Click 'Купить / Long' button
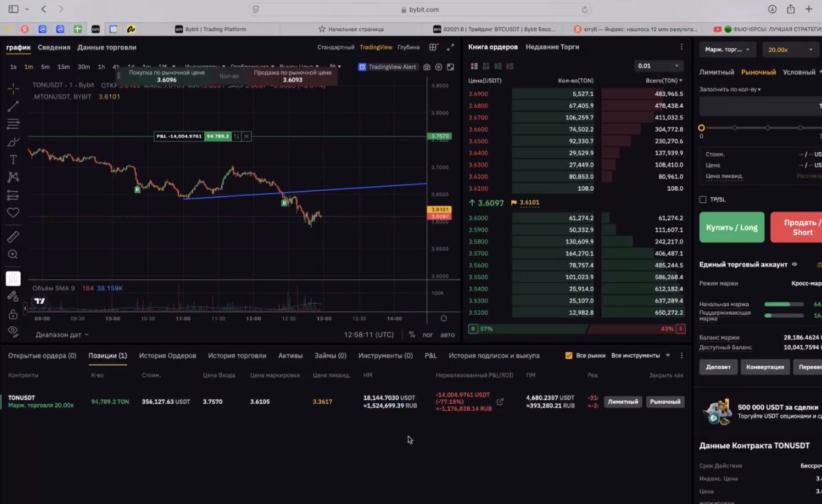The height and width of the screenshot is (504, 822). (732, 227)
